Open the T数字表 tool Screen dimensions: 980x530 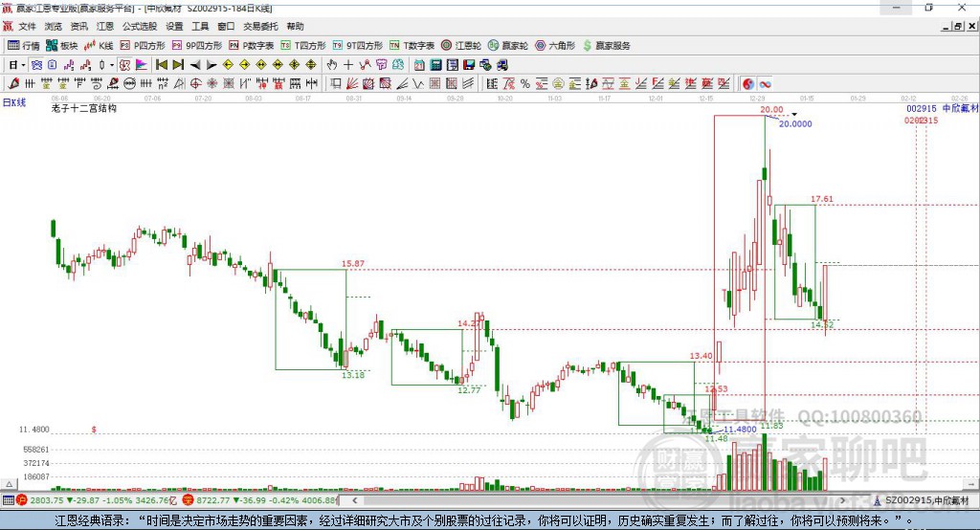[412, 46]
